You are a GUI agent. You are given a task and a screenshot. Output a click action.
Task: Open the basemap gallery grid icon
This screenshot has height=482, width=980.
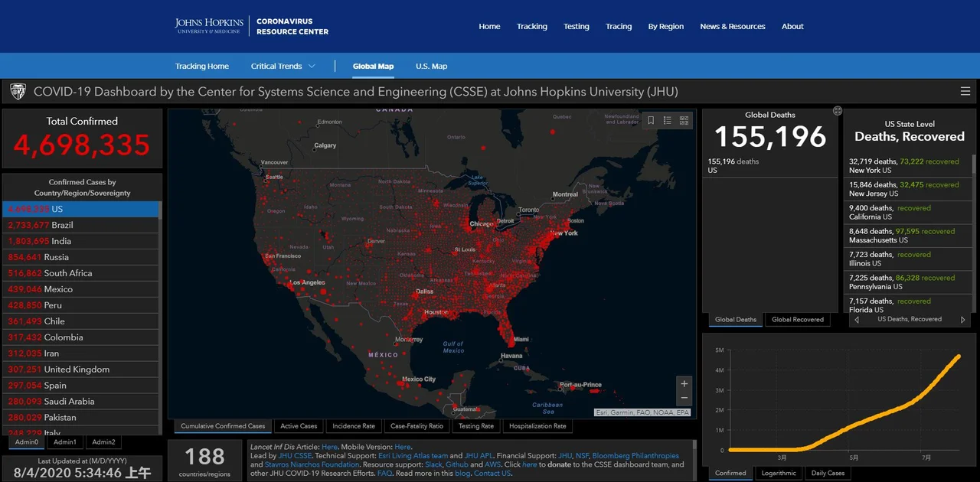pyautogui.click(x=684, y=120)
